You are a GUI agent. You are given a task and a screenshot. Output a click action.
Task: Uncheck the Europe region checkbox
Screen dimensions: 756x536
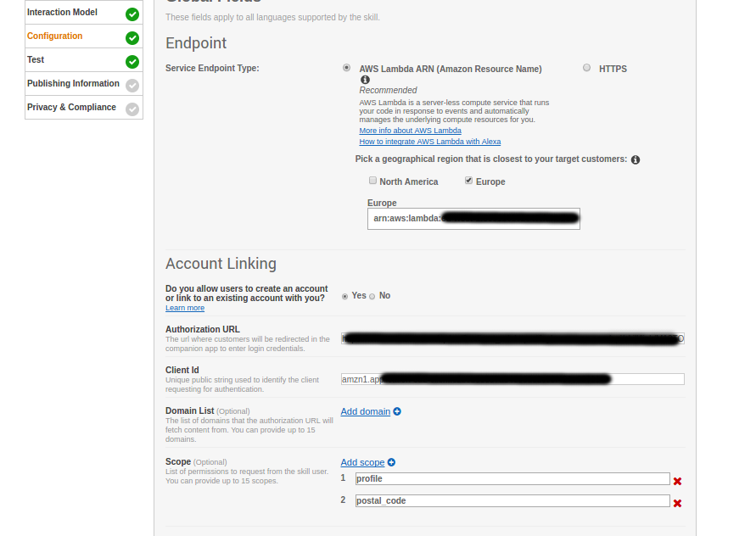click(468, 181)
